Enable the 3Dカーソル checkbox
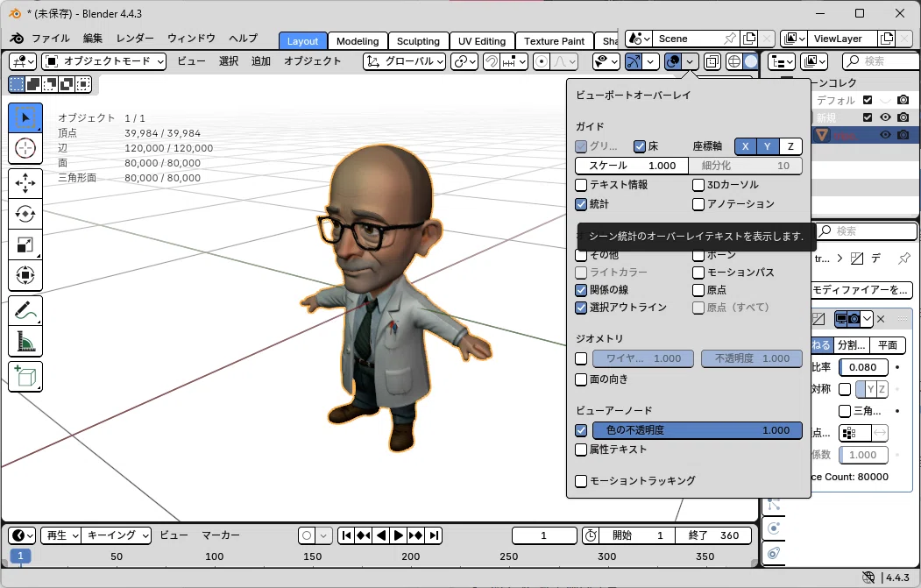Screen dimensions: 921x588 click(698, 185)
